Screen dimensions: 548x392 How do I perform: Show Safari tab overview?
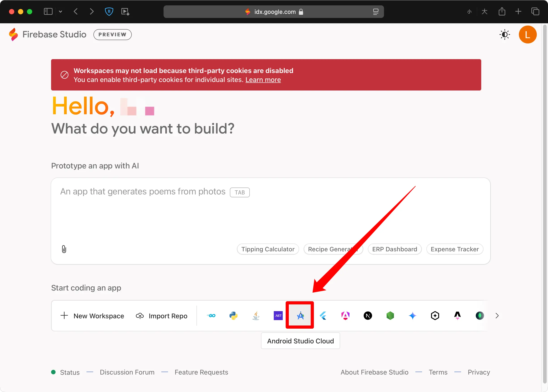(x=535, y=11)
